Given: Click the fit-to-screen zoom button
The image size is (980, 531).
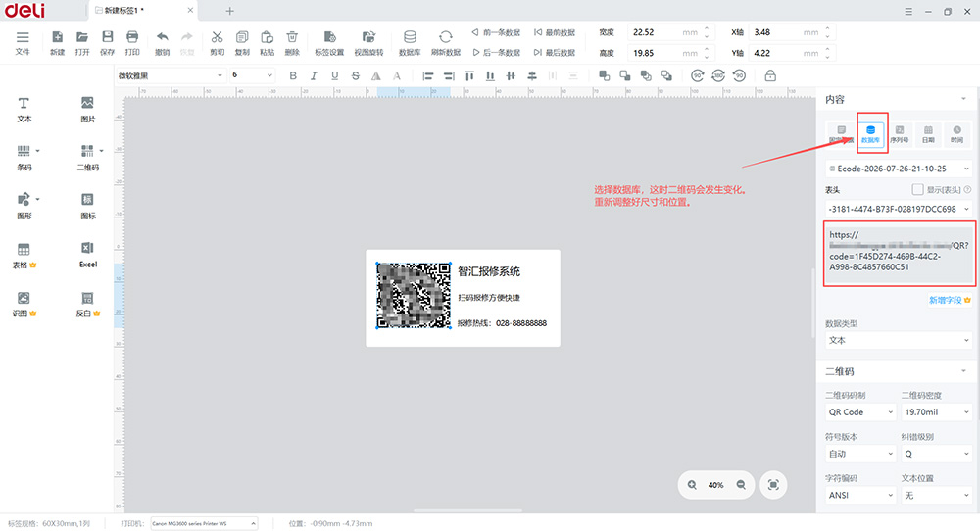Looking at the screenshot, I should click(x=773, y=485).
